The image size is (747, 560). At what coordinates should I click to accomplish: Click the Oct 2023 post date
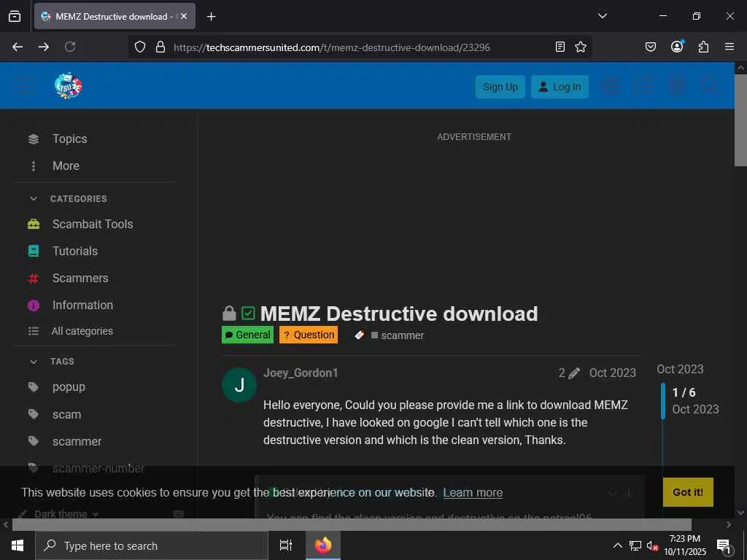coord(612,373)
